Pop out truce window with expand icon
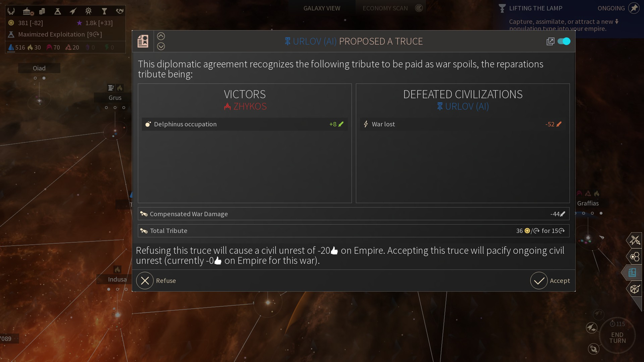This screenshot has width=644, height=362. pos(550,41)
